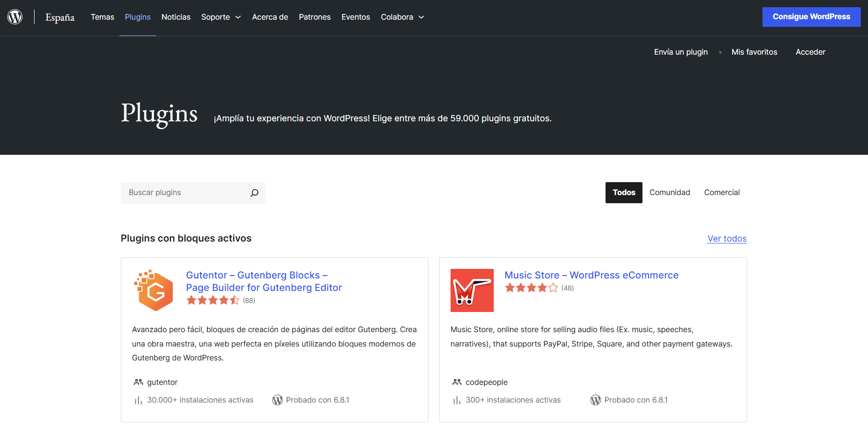This screenshot has height=428, width=868.
Task: Switch to the Comunidad filter
Action: coord(670,193)
